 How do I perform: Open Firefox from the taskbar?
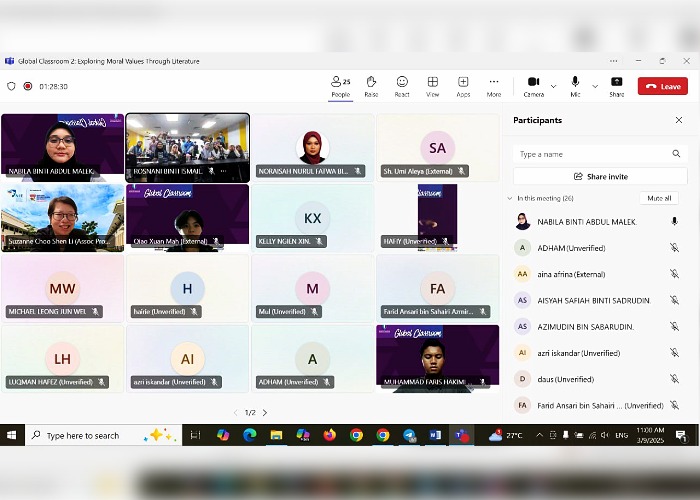point(330,435)
